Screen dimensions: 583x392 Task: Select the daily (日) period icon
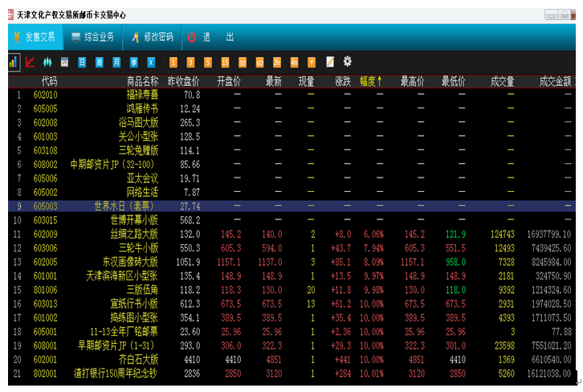[x=82, y=62]
